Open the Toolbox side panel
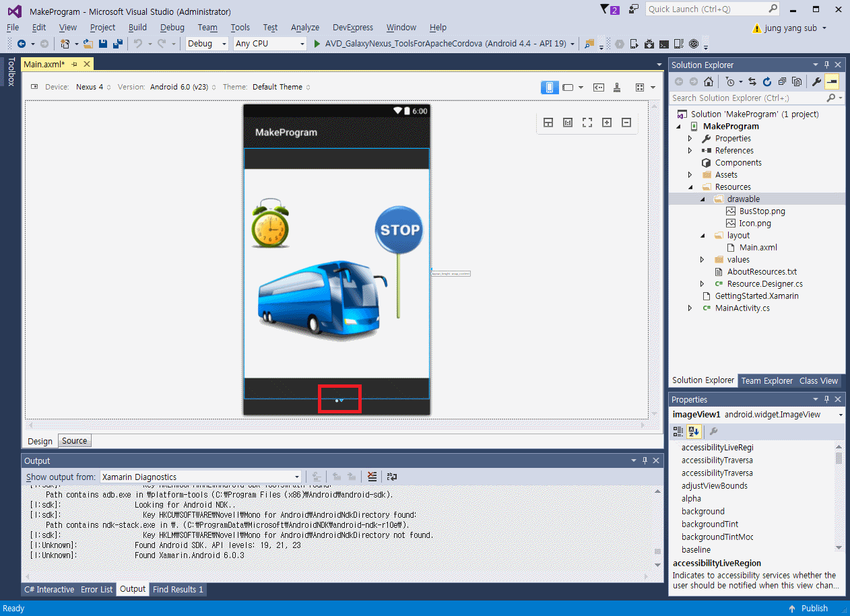This screenshot has width=850, height=616. point(11,71)
